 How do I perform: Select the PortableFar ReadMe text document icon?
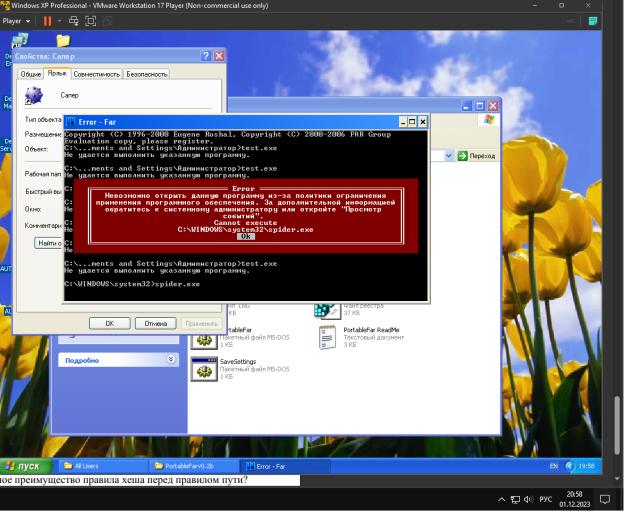328,337
